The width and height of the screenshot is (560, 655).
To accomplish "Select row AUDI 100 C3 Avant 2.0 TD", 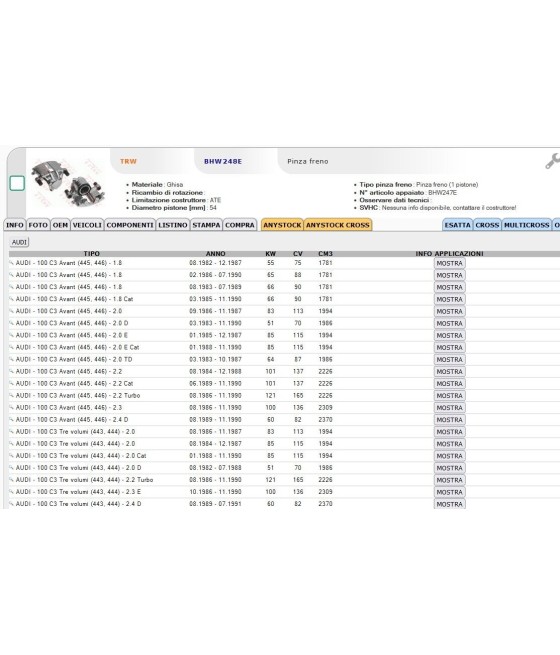I will click(x=284, y=359).
